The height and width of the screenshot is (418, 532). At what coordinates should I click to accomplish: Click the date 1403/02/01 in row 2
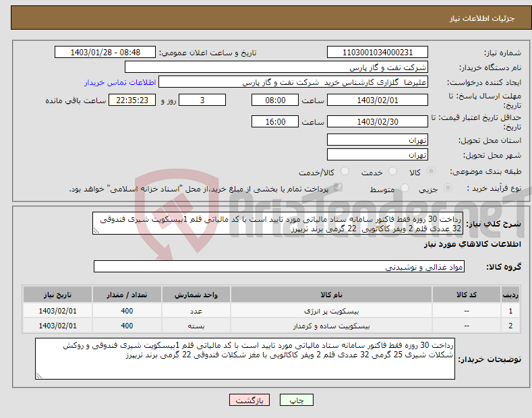[x=57, y=326]
